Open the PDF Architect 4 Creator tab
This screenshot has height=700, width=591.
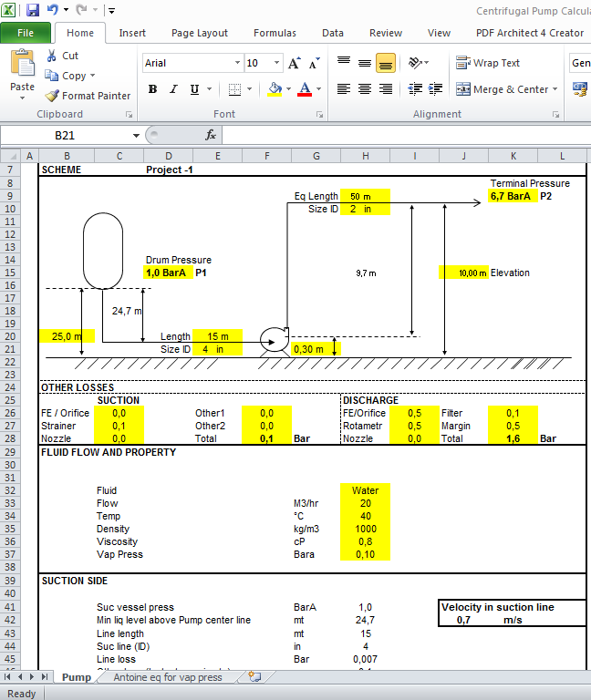tap(530, 33)
